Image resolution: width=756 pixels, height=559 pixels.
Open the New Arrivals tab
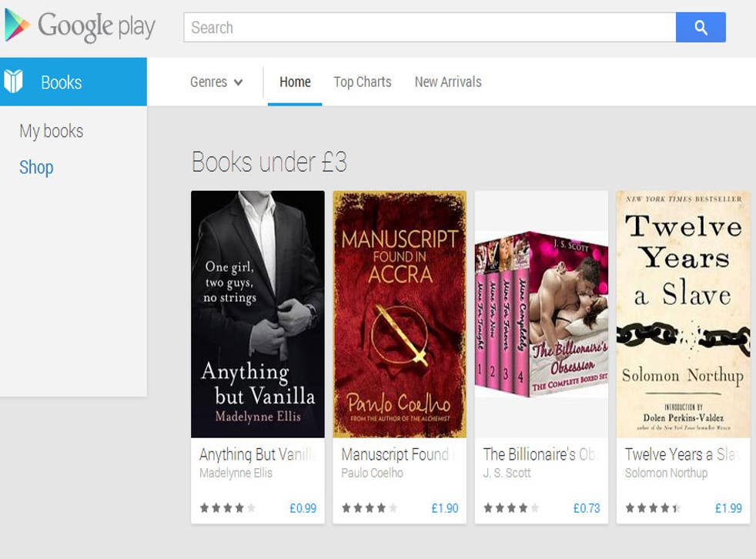(448, 82)
